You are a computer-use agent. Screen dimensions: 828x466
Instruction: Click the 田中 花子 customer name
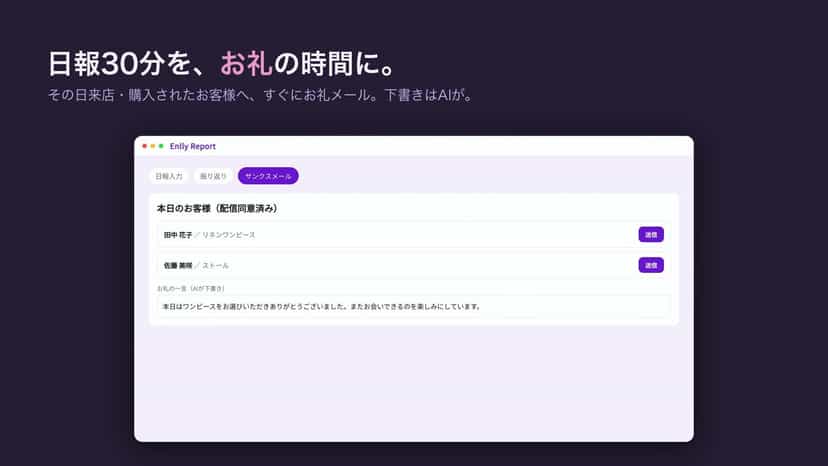click(x=177, y=235)
